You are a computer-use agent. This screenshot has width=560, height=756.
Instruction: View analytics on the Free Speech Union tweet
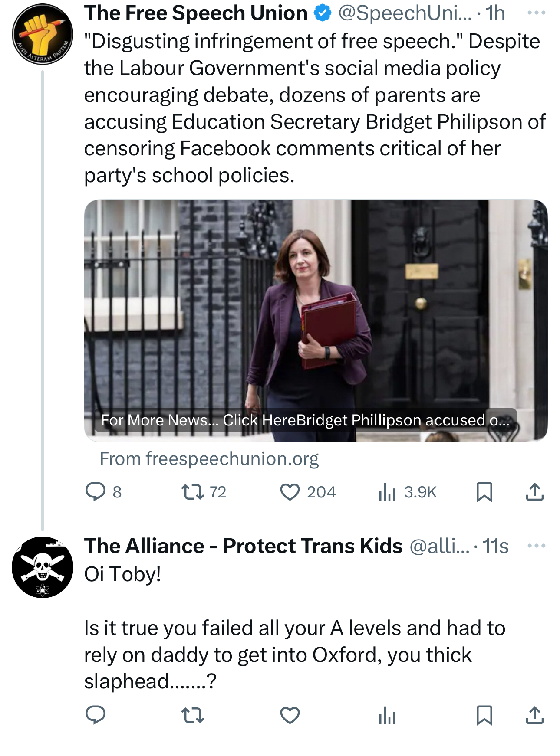[x=387, y=492]
